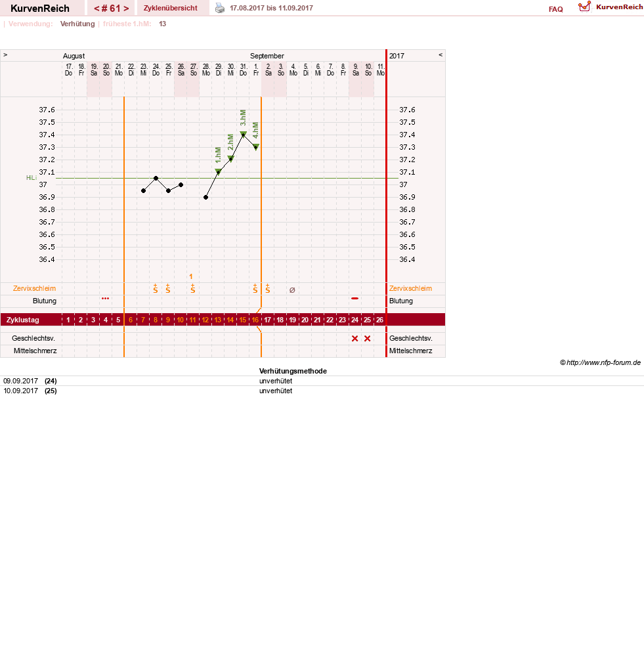Click the date header 9. Sa

point(356,70)
